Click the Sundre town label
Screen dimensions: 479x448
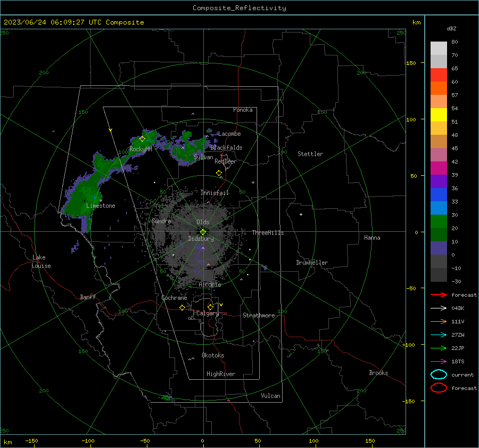161,221
